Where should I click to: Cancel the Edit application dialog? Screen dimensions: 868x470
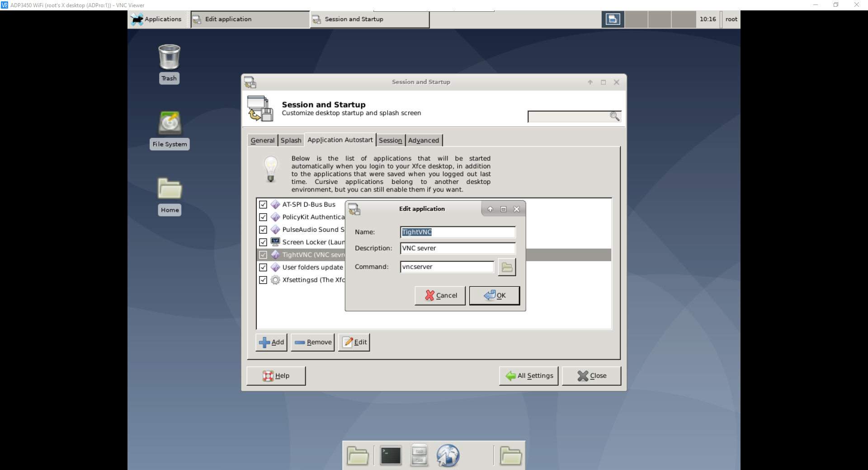(440, 296)
